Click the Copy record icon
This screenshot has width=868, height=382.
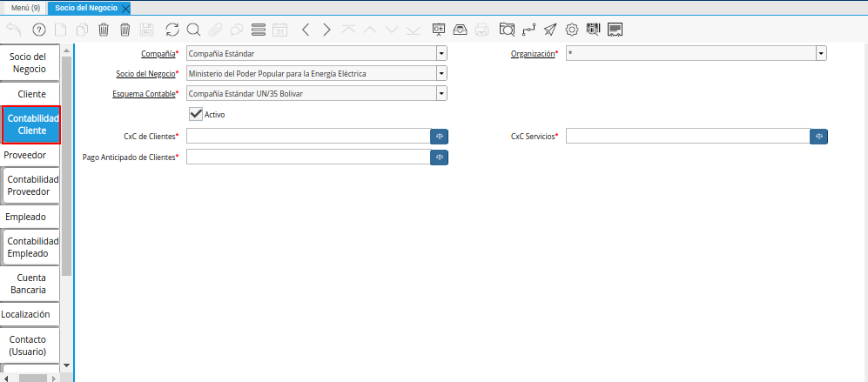point(82,30)
